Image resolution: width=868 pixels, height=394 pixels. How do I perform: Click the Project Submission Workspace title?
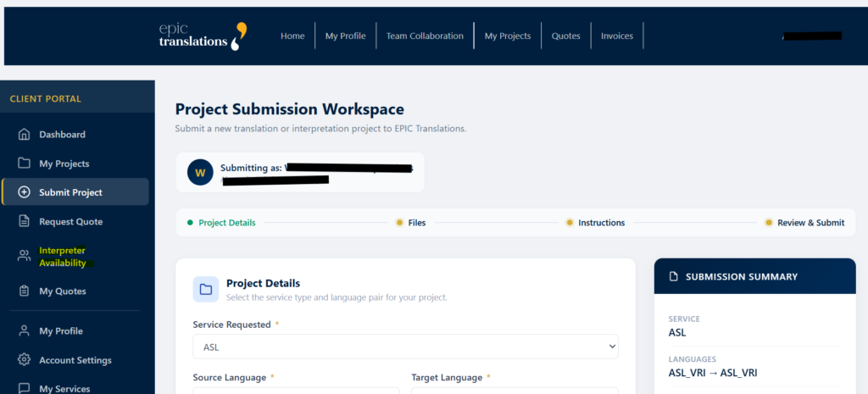pyautogui.click(x=290, y=109)
